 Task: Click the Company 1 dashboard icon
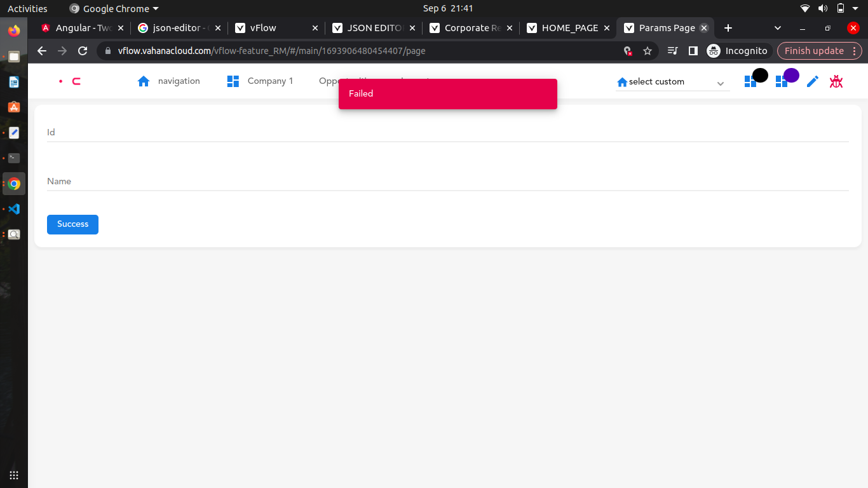pyautogui.click(x=233, y=81)
